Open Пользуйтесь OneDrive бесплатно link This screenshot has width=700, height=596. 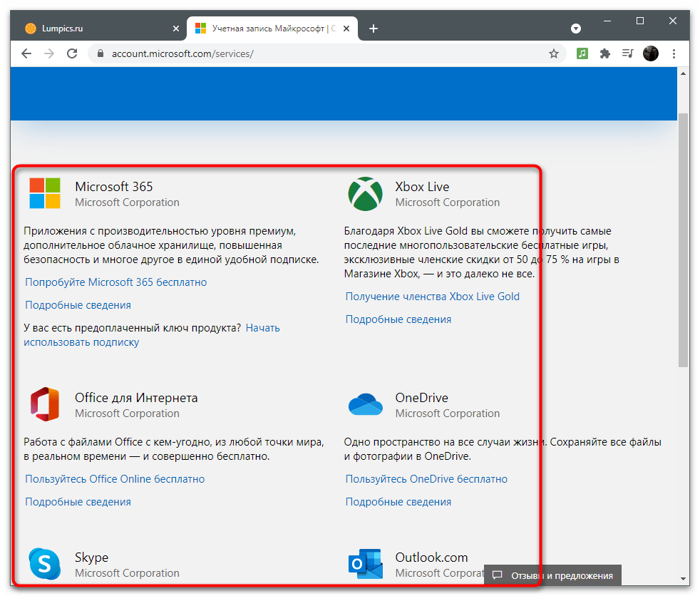[x=426, y=479]
